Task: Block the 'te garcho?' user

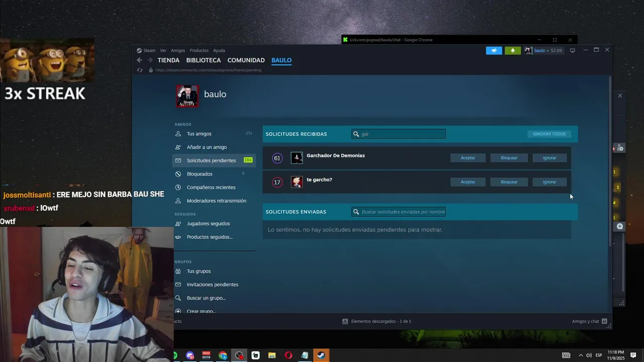Action: [x=509, y=182]
